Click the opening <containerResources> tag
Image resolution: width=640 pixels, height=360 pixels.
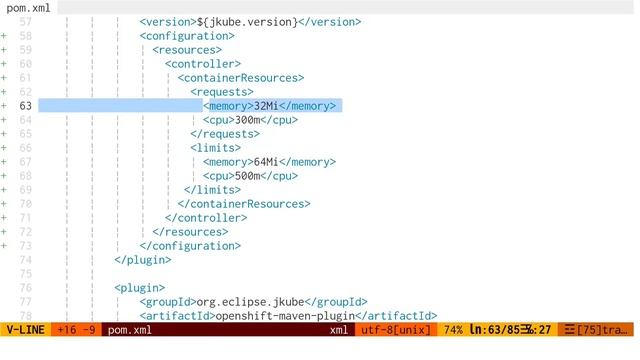coord(241,78)
